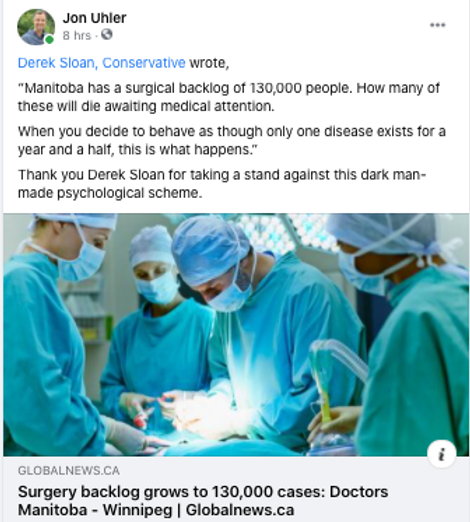Follow the Derek Sloan, Conservative link
The image size is (470, 522).
point(101,63)
